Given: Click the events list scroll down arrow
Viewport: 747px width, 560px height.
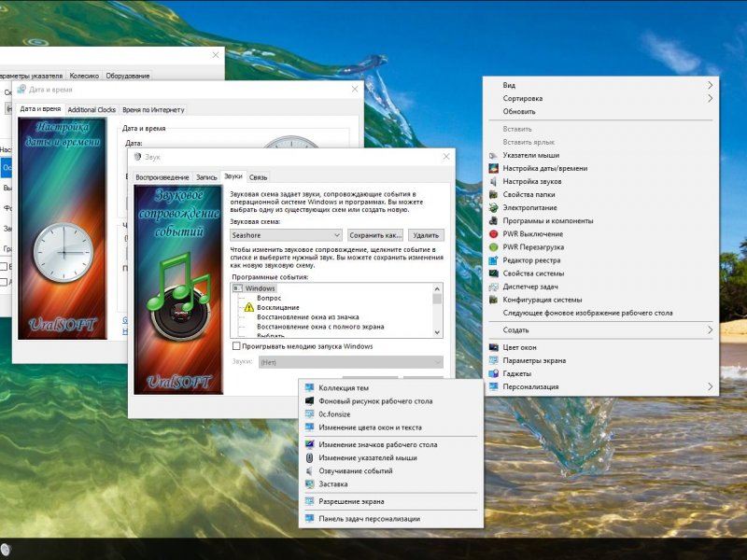Looking at the screenshot, I should [x=437, y=332].
